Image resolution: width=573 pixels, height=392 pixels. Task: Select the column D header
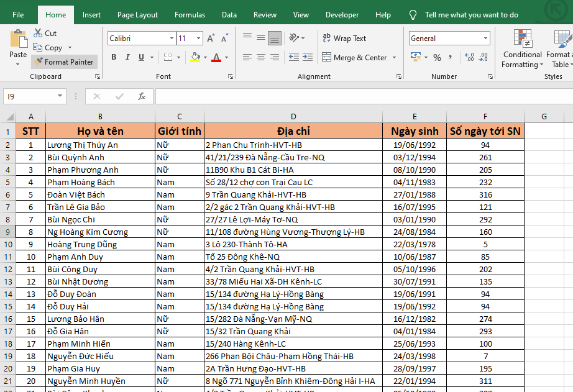pos(293,117)
